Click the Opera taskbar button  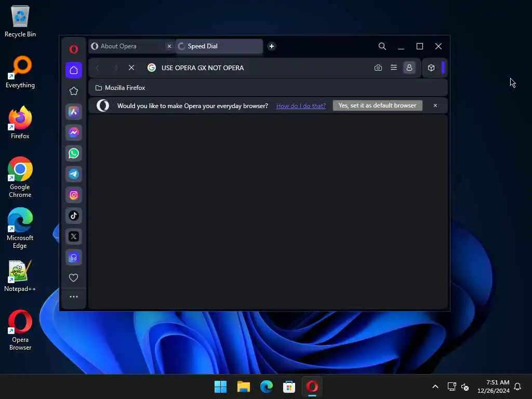[x=312, y=387]
